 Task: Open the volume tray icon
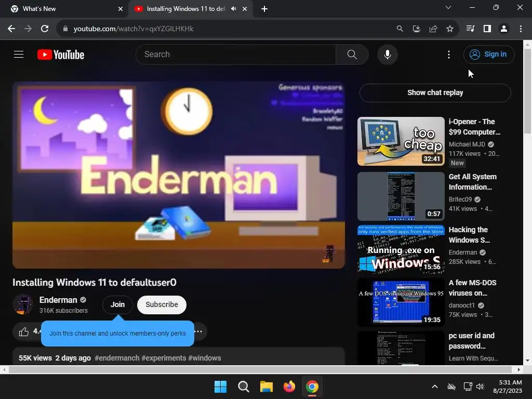[x=480, y=387]
